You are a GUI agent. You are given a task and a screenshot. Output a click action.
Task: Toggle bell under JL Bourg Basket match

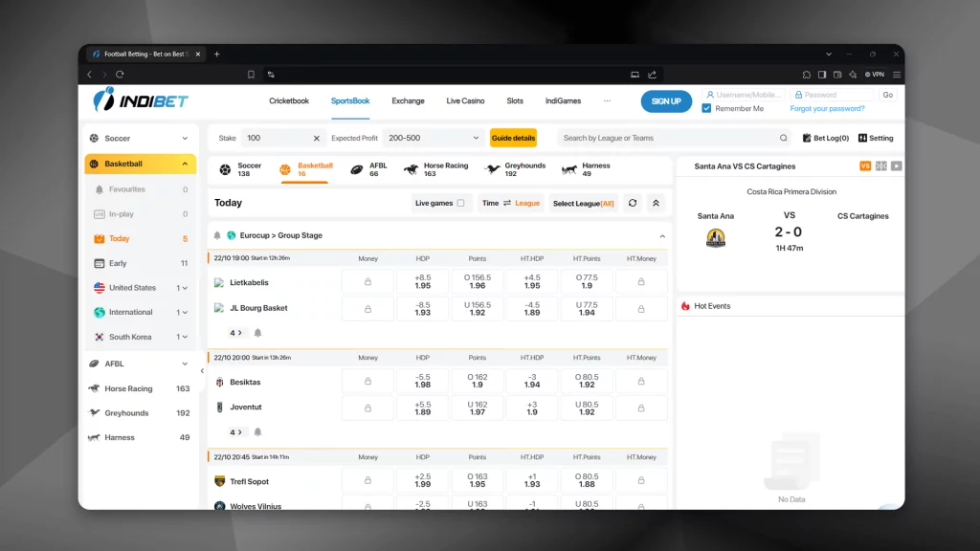pyautogui.click(x=257, y=333)
